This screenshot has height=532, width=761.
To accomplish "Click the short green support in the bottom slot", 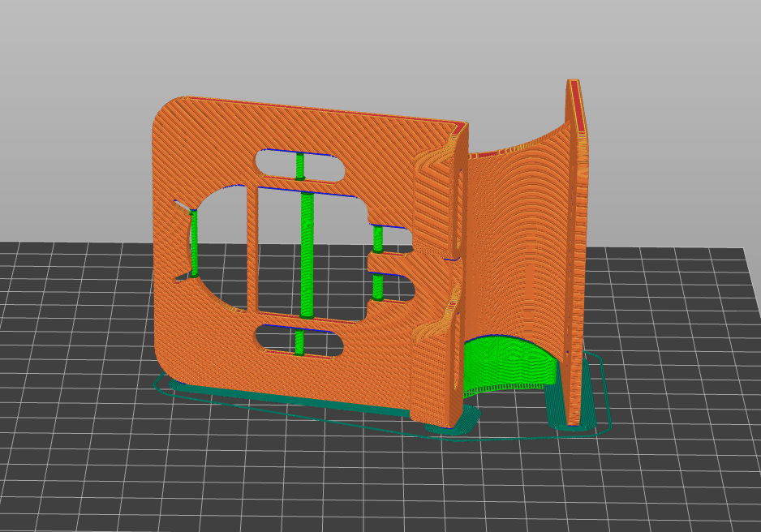I will tap(299, 342).
